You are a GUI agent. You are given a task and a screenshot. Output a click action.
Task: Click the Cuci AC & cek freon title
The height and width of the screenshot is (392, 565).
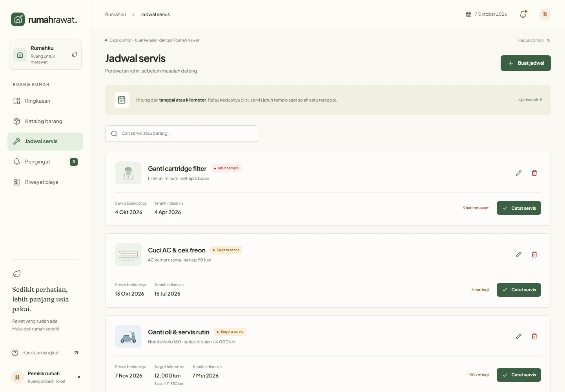point(177,250)
